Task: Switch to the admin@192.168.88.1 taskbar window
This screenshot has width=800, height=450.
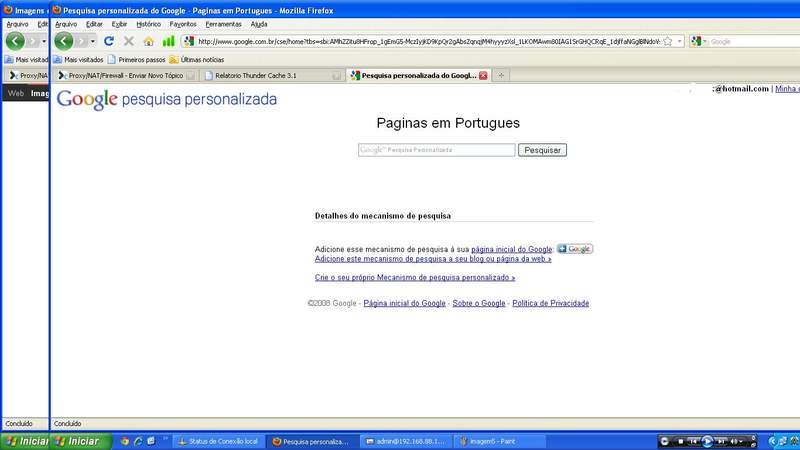Action: pyautogui.click(x=406, y=441)
